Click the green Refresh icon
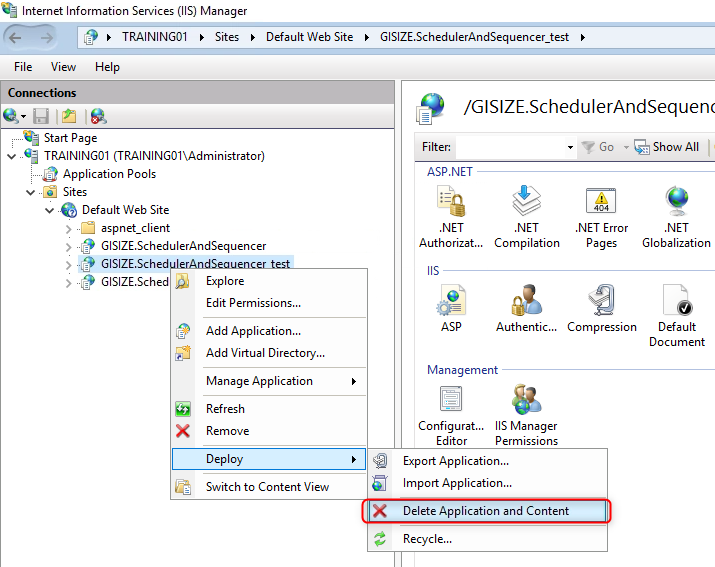Screen dimensions: 715x567 pyautogui.click(x=183, y=409)
